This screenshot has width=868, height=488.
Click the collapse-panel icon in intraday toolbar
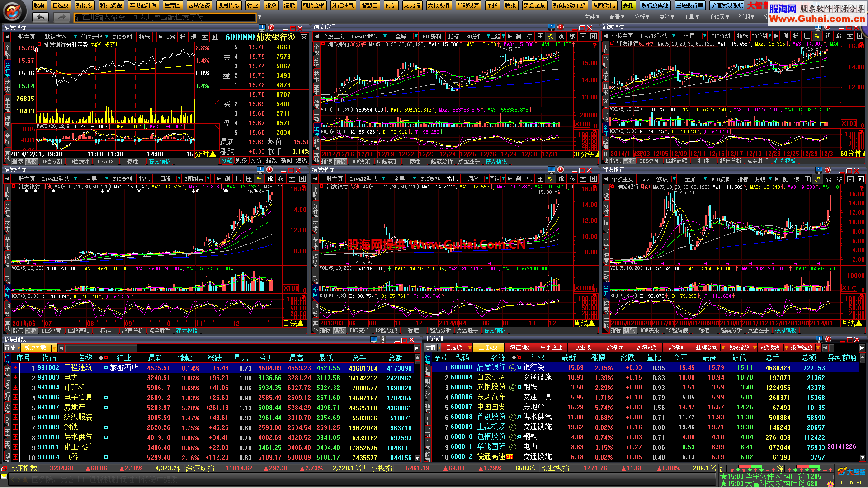click(x=205, y=37)
